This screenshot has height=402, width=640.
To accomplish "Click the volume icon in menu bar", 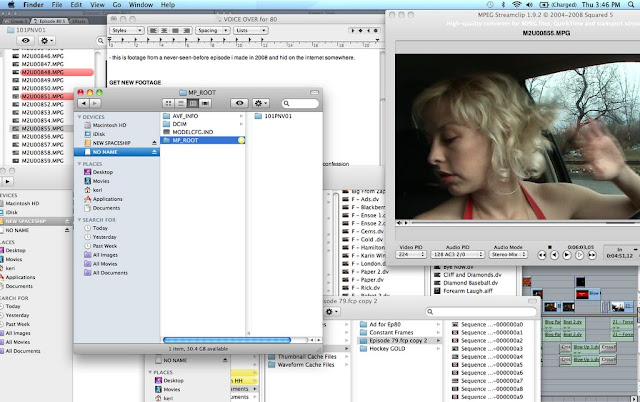I will click(529, 4).
